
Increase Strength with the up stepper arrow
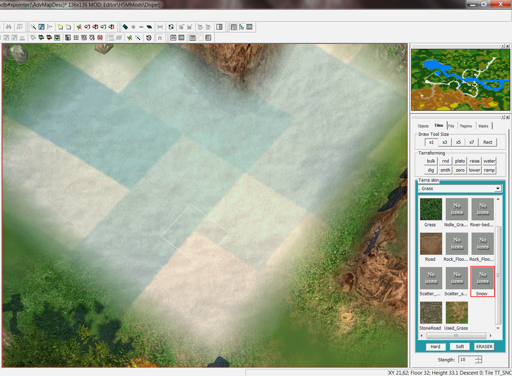pyautogui.click(x=478, y=358)
